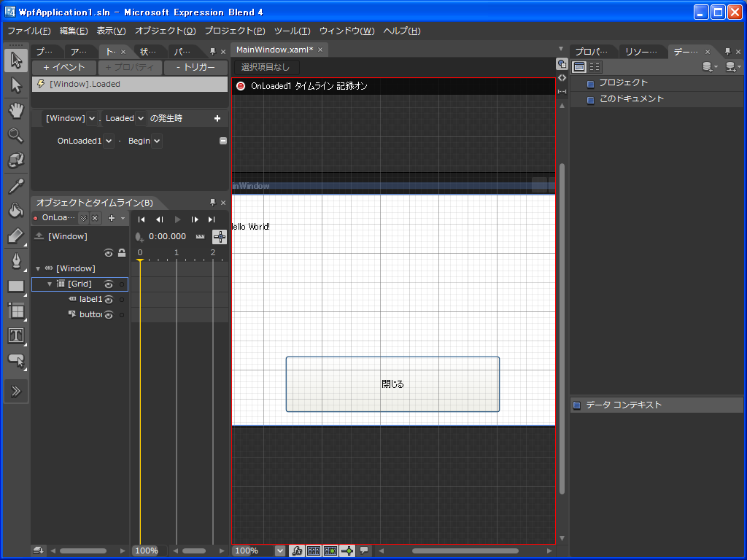747x560 pixels.
Task: Open the [Window] source dropdown
Action: point(92,118)
